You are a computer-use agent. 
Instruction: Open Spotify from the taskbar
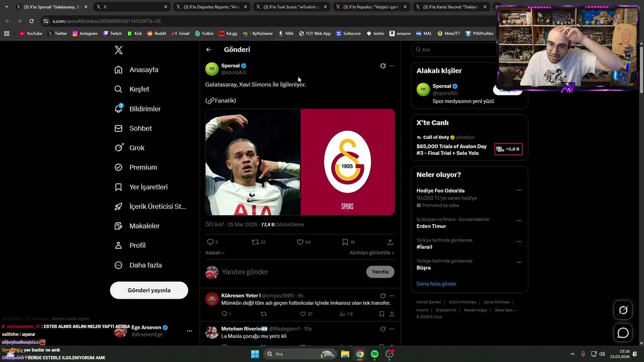(374, 354)
